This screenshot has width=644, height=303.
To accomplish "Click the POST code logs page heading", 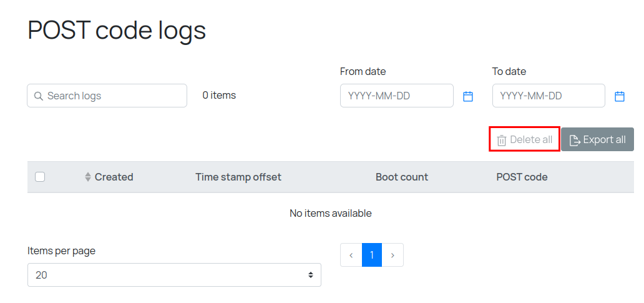I will (x=117, y=30).
